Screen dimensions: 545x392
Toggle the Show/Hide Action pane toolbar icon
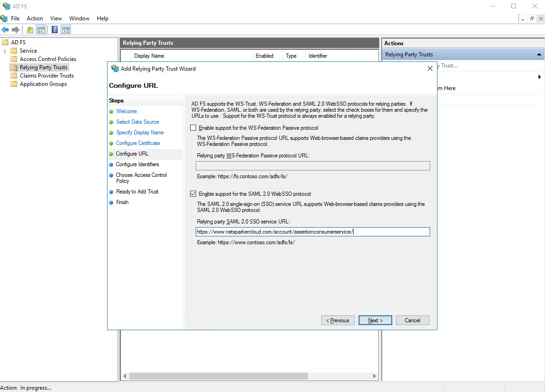[66, 29]
